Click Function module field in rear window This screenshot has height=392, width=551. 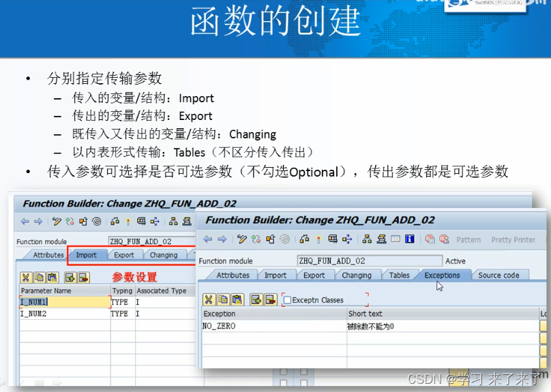[152, 241]
